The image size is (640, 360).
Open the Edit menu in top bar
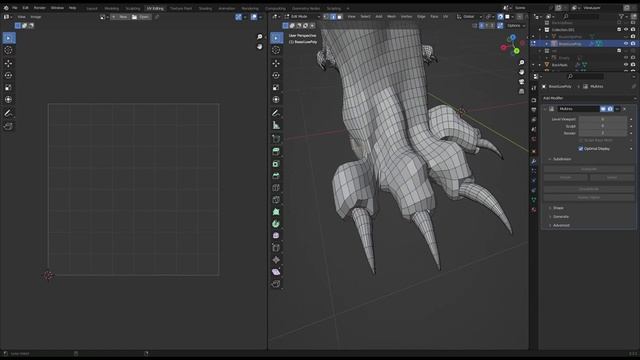pos(26,8)
